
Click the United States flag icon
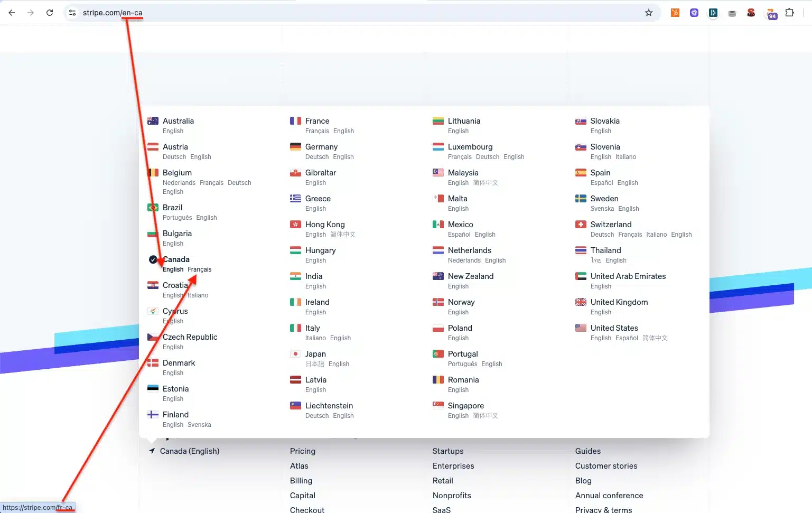(581, 328)
